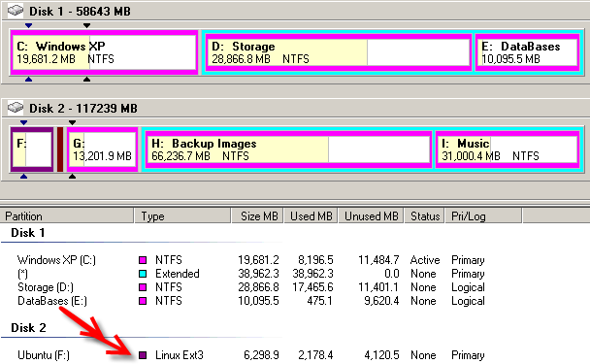Sort by the Pri/Log column header
This screenshot has height=364, width=590.
483,216
